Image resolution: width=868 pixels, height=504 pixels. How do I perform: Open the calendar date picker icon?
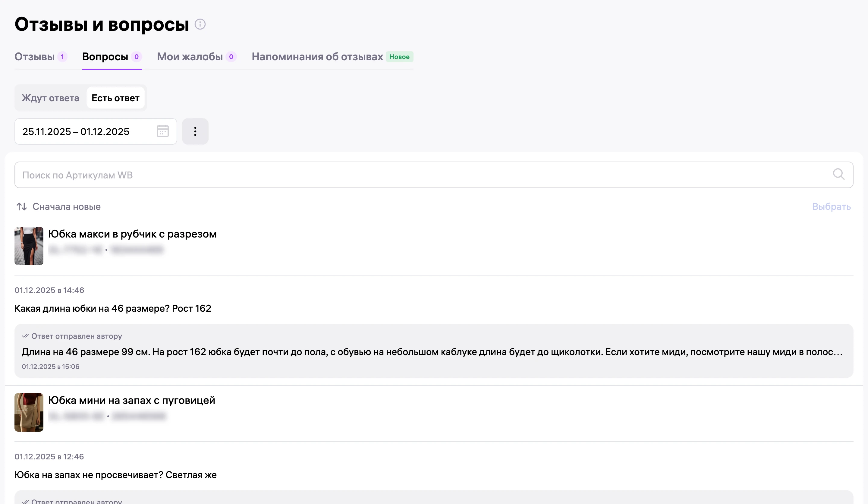click(x=162, y=131)
